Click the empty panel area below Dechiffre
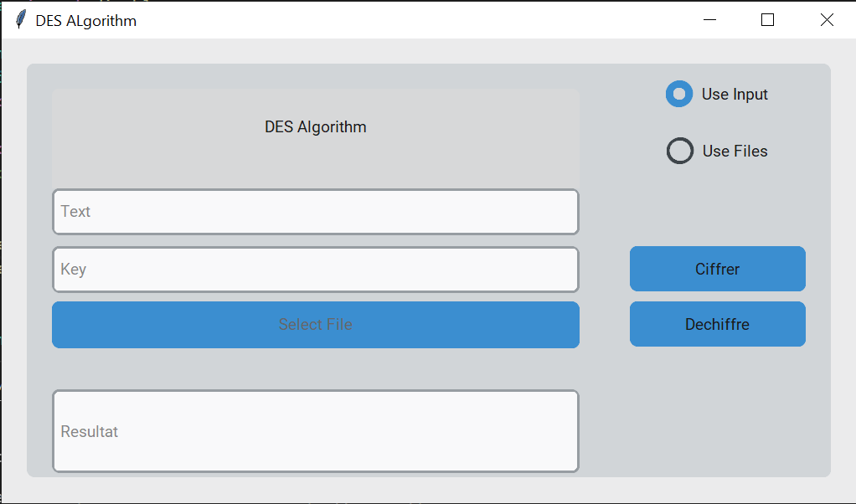The width and height of the screenshot is (856, 504). (717, 410)
